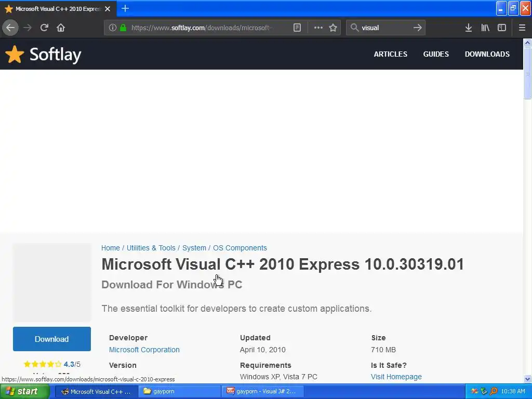
Task: Open the GUIDES menu item
Action: pyautogui.click(x=436, y=54)
